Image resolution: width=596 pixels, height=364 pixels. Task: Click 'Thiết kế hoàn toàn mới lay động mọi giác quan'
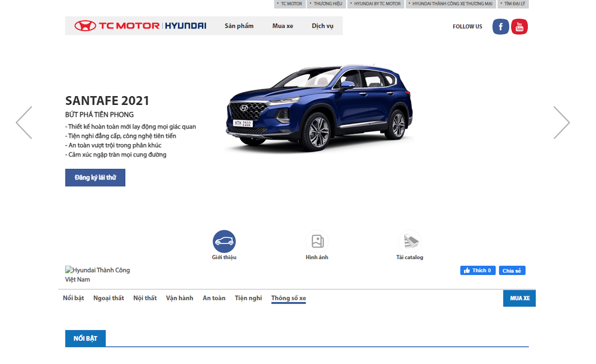(x=131, y=127)
